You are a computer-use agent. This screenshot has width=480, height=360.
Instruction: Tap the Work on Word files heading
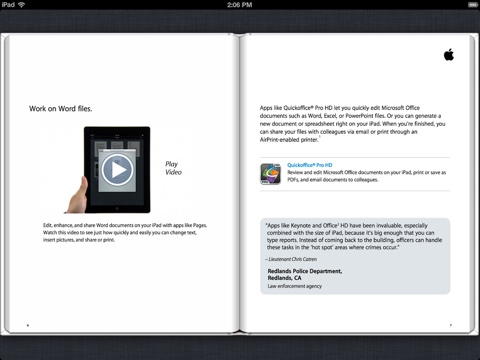tap(61, 109)
